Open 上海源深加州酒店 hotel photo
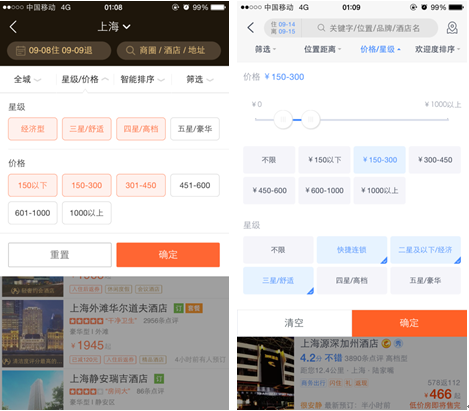The width and height of the screenshot is (469, 411). 266,373
